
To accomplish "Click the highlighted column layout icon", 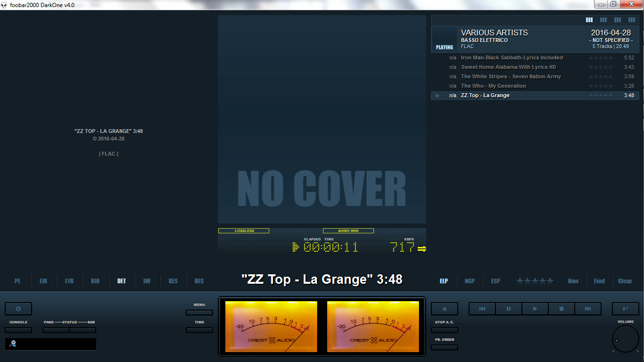I will point(589,20).
